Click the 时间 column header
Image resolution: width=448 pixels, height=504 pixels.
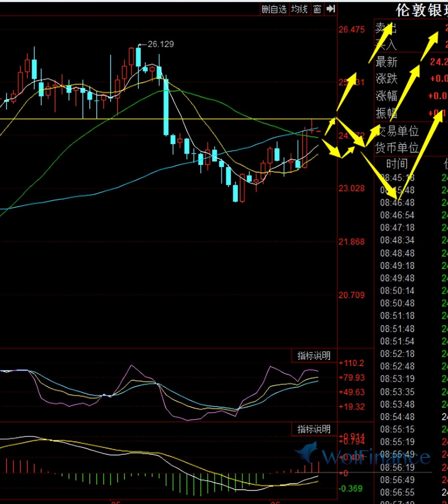[x=397, y=164]
